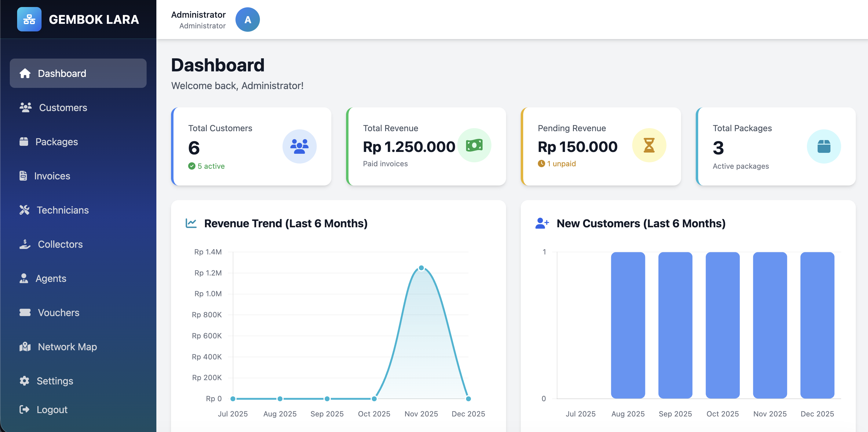Go to the Packages page
The width and height of the screenshot is (868, 432).
click(56, 142)
